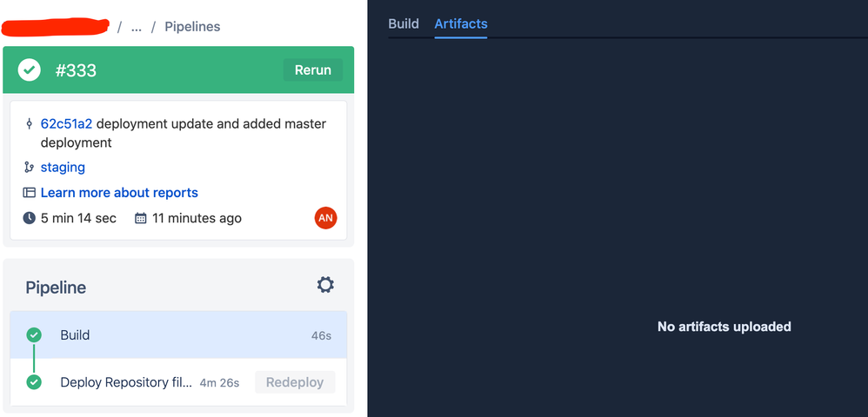The height and width of the screenshot is (417, 868).
Task: Click the reports icon beside Learn more
Action: point(29,193)
